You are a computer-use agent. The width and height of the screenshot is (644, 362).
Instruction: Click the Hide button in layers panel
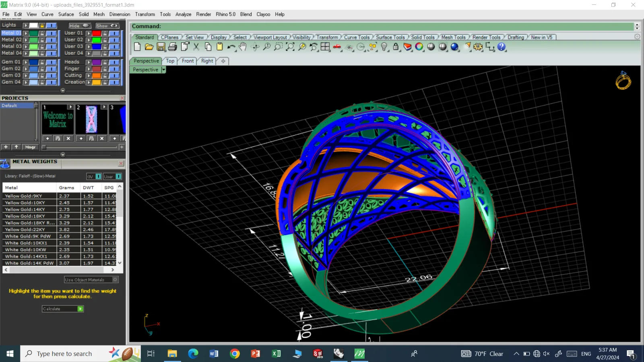pyautogui.click(x=79, y=25)
